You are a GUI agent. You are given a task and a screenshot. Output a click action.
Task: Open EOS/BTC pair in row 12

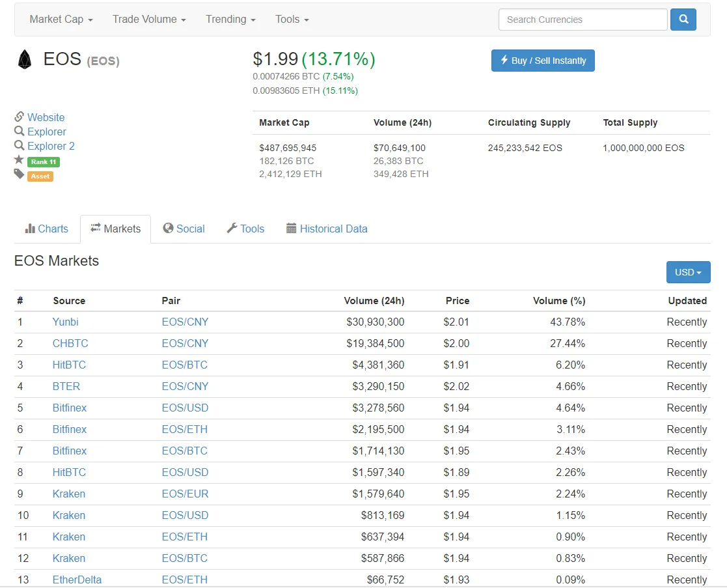[x=185, y=558]
